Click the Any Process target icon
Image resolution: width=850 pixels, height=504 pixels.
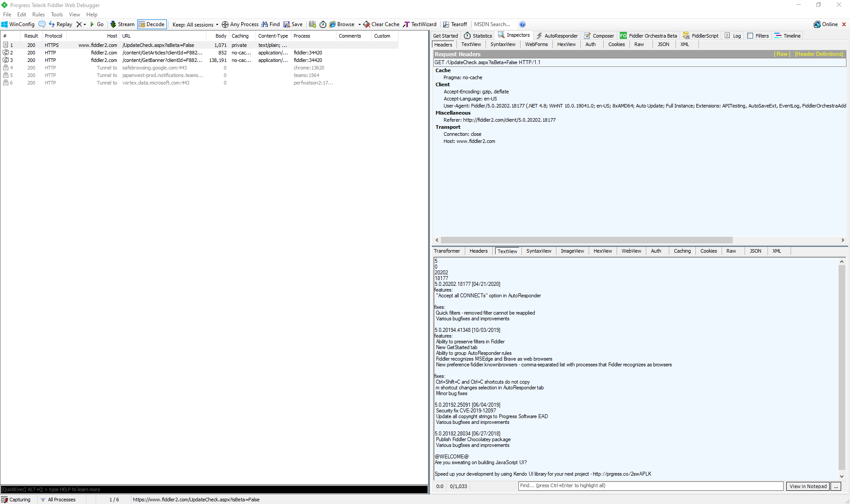[225, 24]
